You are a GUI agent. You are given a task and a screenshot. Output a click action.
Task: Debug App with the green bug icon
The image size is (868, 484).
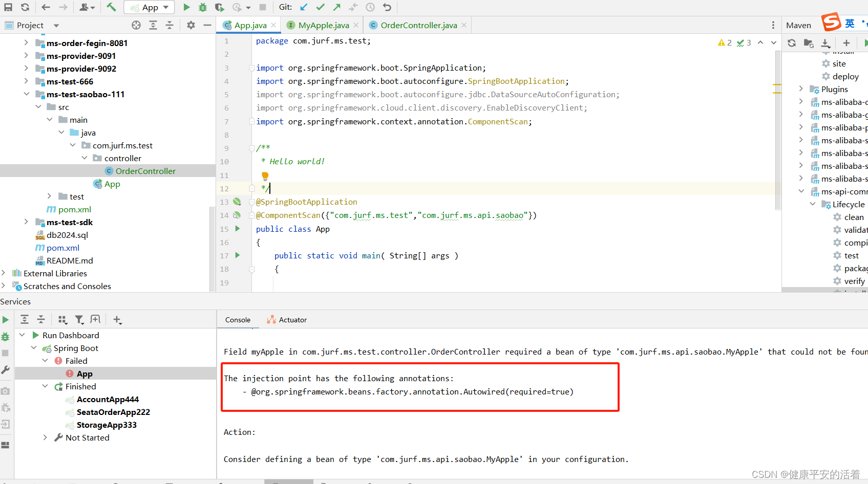coord(203,7)
